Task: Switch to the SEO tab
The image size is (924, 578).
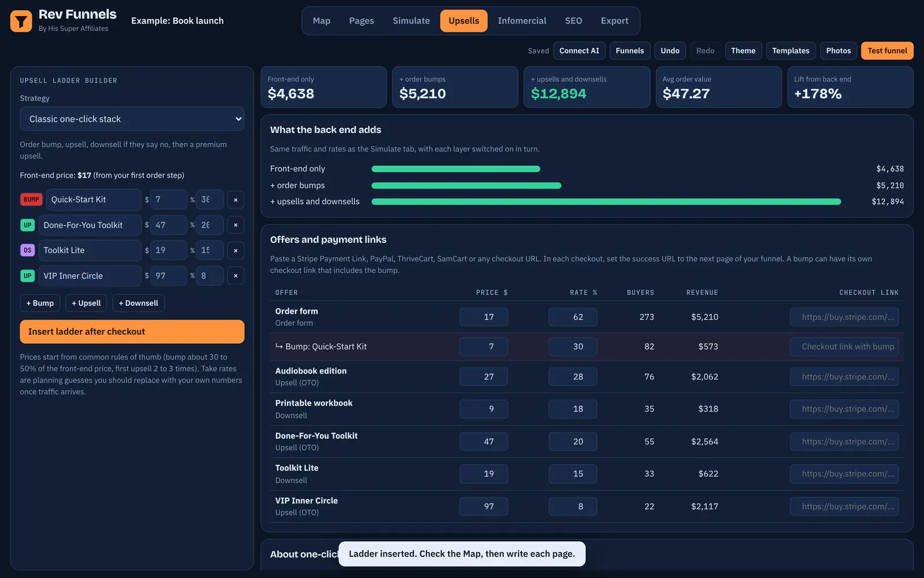Action: 573,21
